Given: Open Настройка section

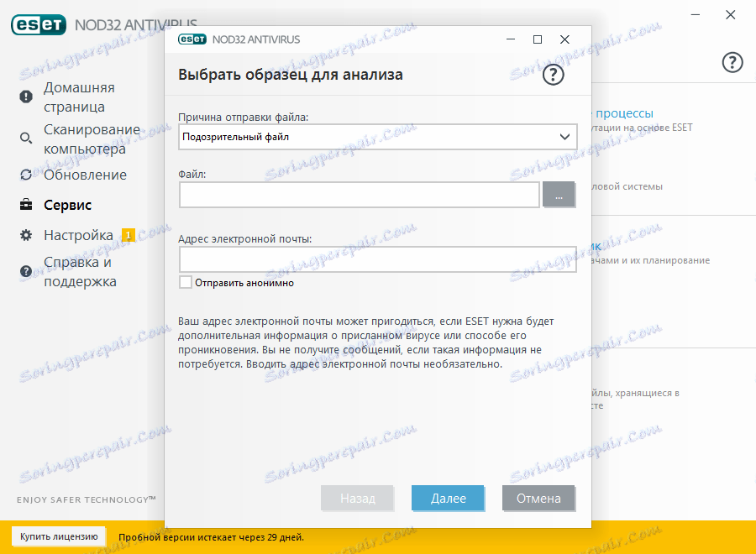Looking at the screenshot, I should 78,235.
